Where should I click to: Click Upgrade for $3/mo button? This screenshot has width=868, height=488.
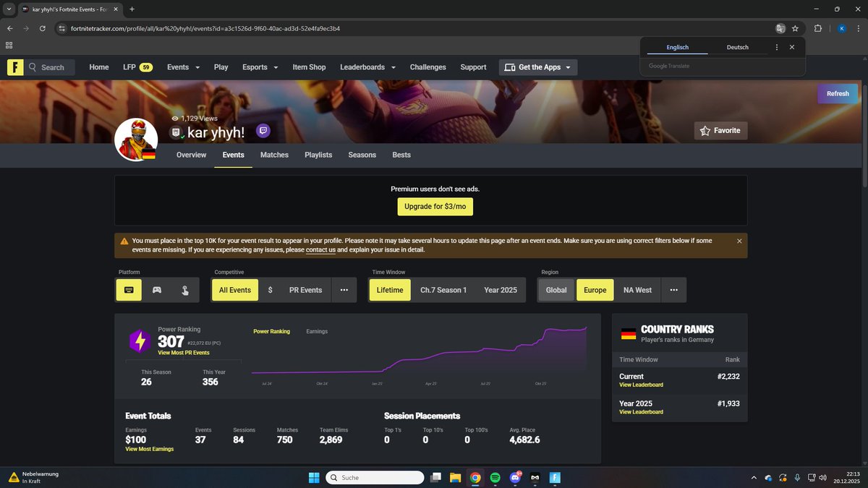click(435, 206)
